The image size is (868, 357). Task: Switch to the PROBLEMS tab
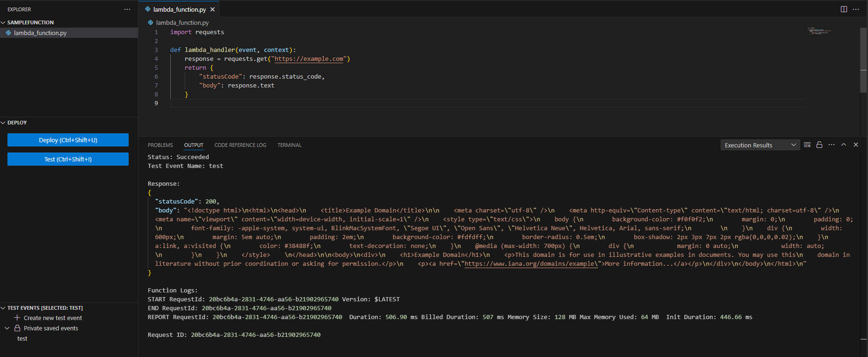click(x=160, y=145)
